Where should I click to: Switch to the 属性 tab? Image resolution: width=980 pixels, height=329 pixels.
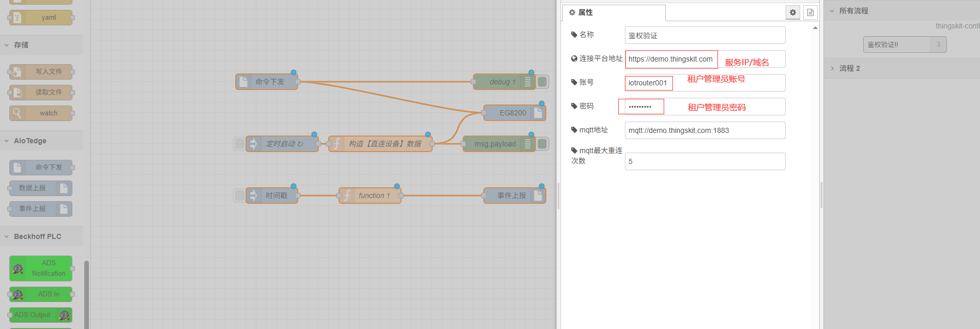tap(581, 12)
